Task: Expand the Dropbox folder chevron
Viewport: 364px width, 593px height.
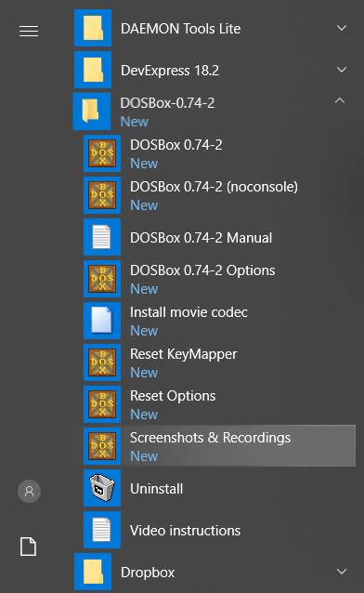Action: coord(342,572)
